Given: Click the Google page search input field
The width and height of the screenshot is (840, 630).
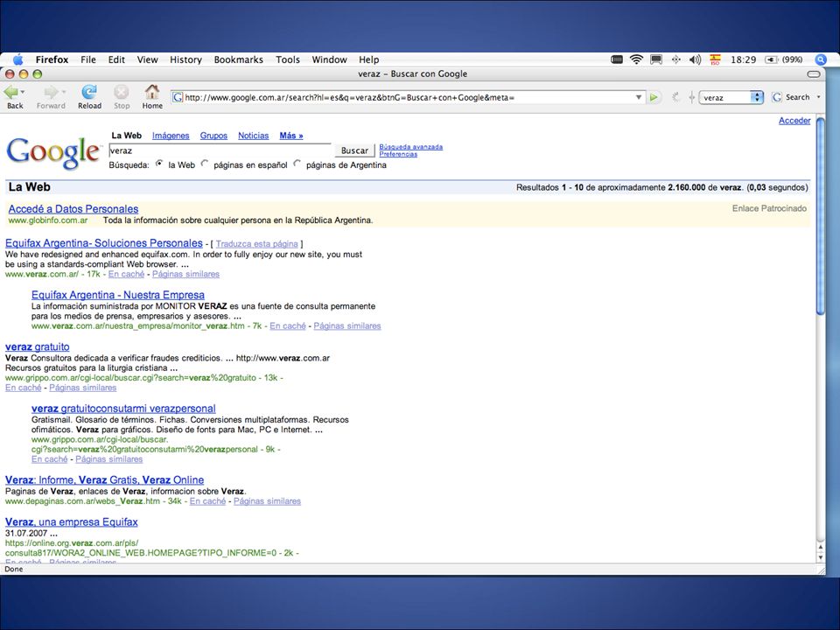Looking at the screenshot, I should pos(220,150).
